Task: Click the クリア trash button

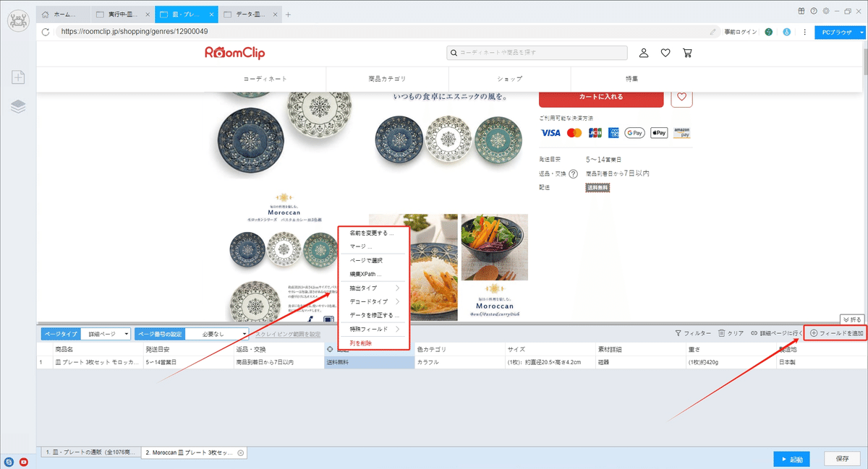Action: point(731,333)
